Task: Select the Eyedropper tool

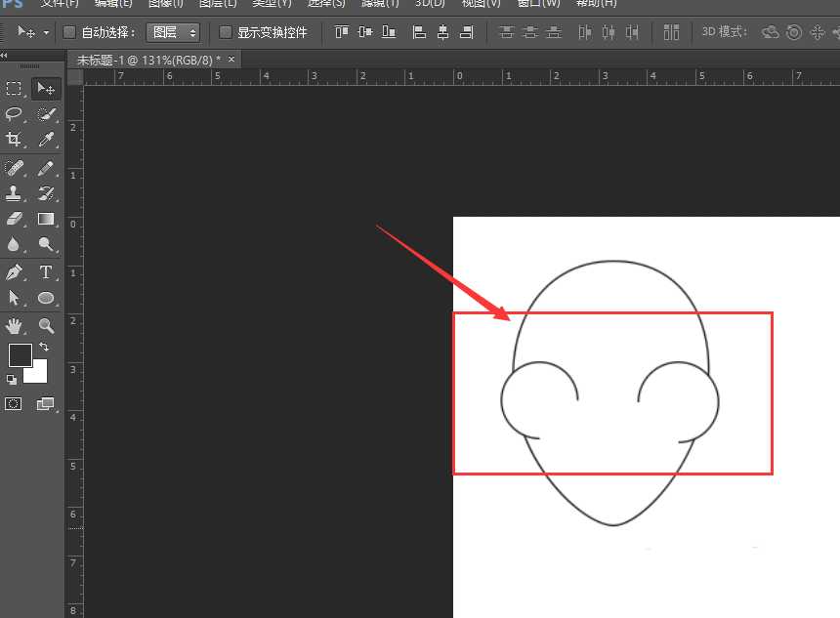Action: coord(46,140)
